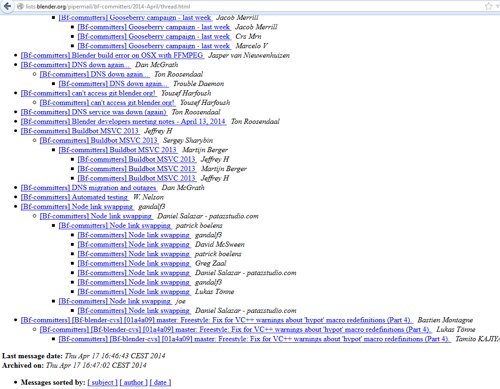Screen dimensions: 500x389
Task: Open top-level Buildbot MSVC 2013 by Jeffrey H
Action: (80, 131)
